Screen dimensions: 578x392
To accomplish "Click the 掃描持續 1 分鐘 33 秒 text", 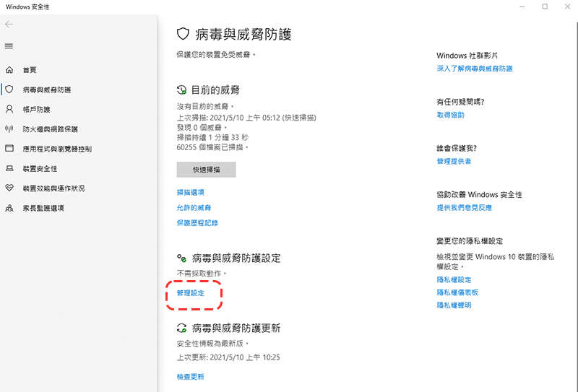I will pos(212,137).
